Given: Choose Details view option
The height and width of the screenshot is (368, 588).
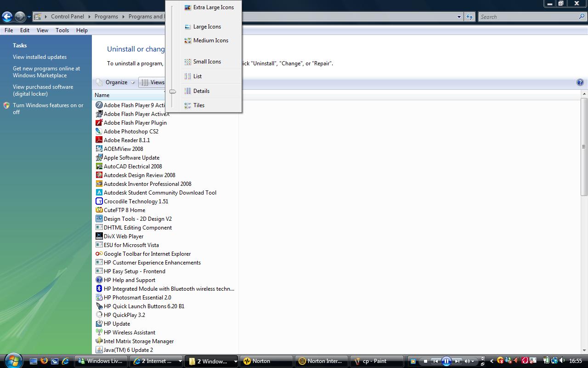Looking at the screenshot, I should pos(197,91).
